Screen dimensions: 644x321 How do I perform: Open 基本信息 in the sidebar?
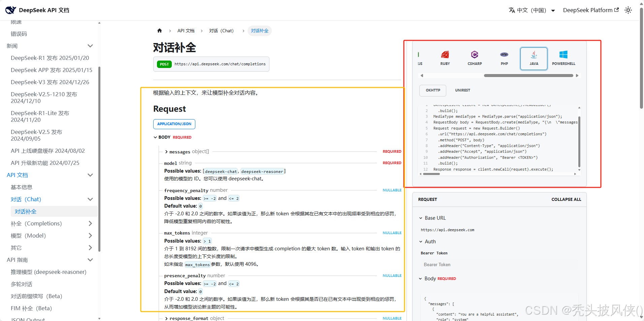pyautogui.click(x=22, y=187)
